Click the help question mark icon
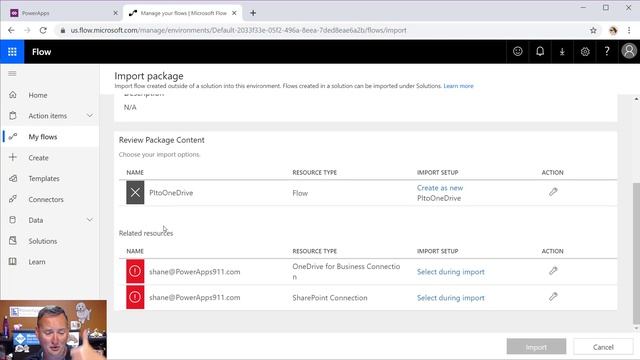This screenshot has width=640, height=360. click(607, 51)
